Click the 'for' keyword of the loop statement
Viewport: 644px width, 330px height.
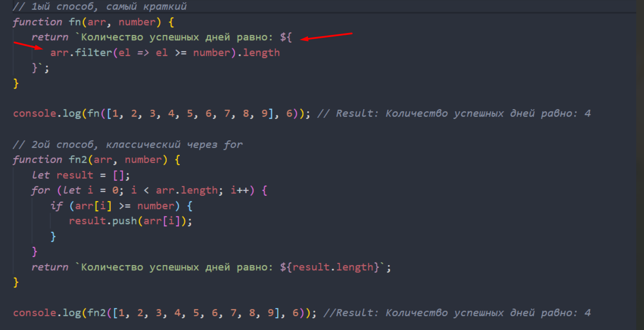(40, 190)
